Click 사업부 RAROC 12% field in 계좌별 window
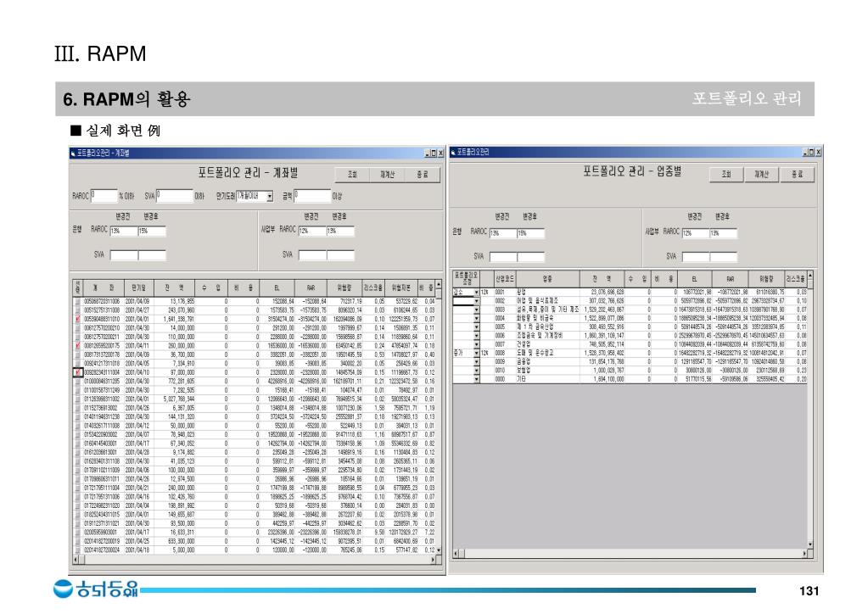This screenshot has height=614, width=868. click(312, 231)
